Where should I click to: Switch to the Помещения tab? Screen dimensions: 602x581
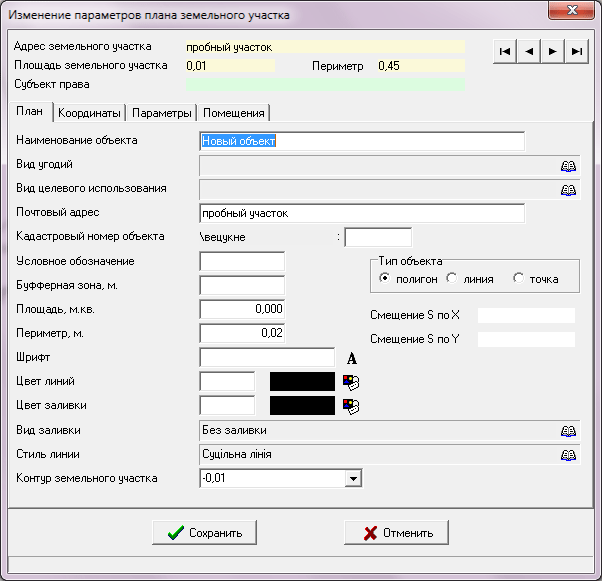click(233, 112)
